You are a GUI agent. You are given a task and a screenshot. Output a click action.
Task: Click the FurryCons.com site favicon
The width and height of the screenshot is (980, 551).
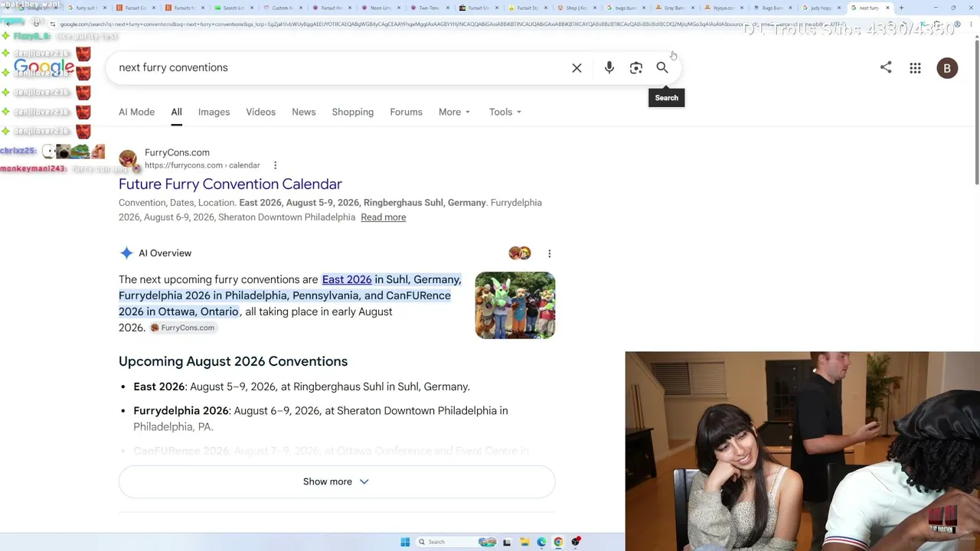click(x=128, y=158)
